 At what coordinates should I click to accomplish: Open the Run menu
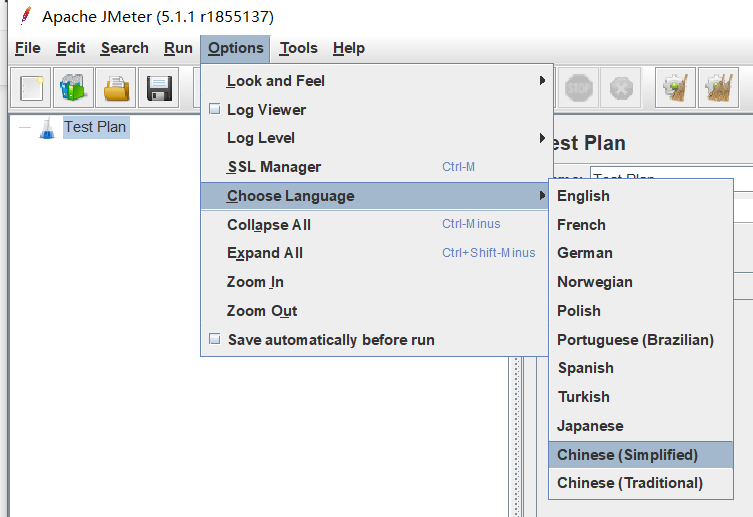(178, 48)
